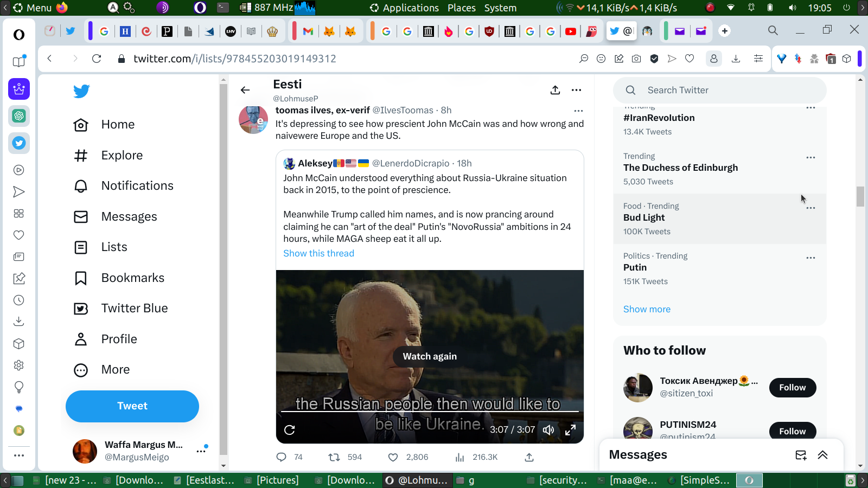Search open tabs with the magnifier icon

(x=773, y=30)
